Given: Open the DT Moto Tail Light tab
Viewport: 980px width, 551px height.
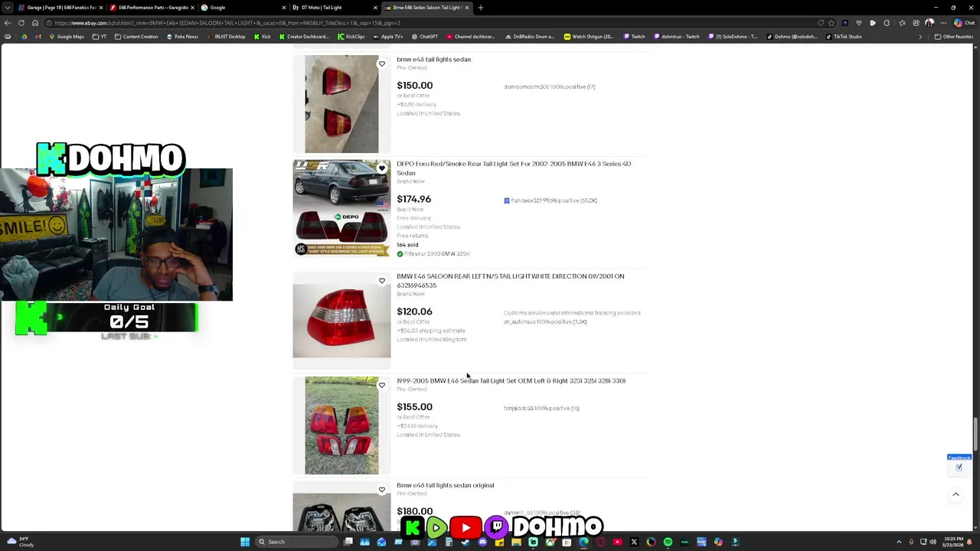Looking at the screenshot, I should click(333, 8).
